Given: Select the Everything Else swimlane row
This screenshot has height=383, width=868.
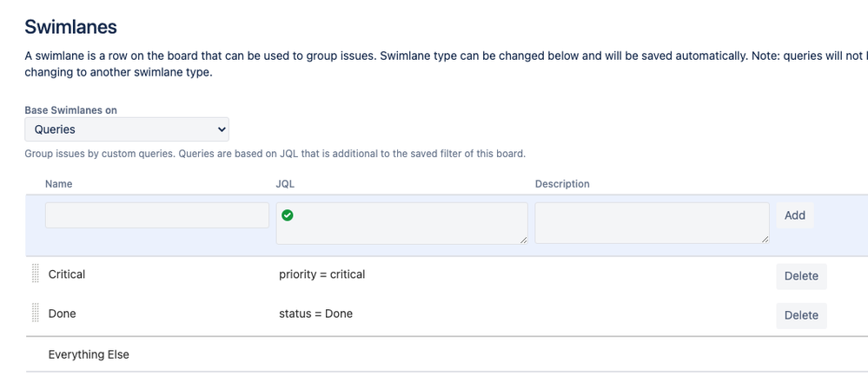Looking at the screenshot, I should [89, 354].
